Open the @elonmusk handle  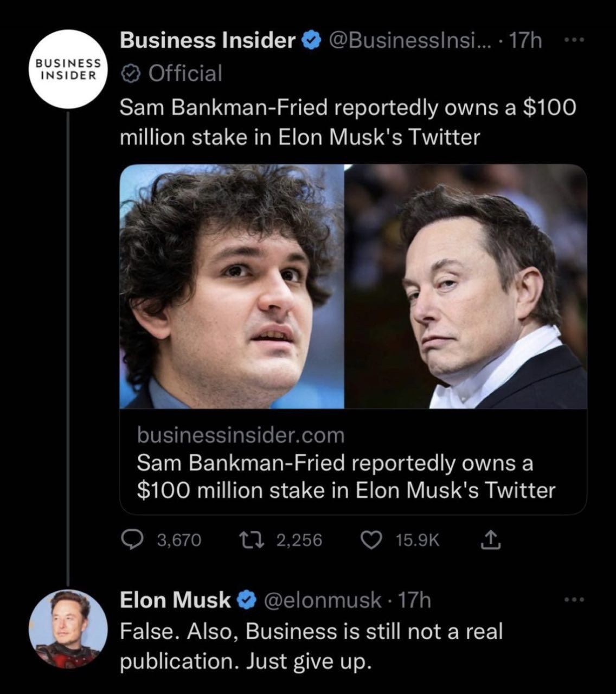click(323, 600)
